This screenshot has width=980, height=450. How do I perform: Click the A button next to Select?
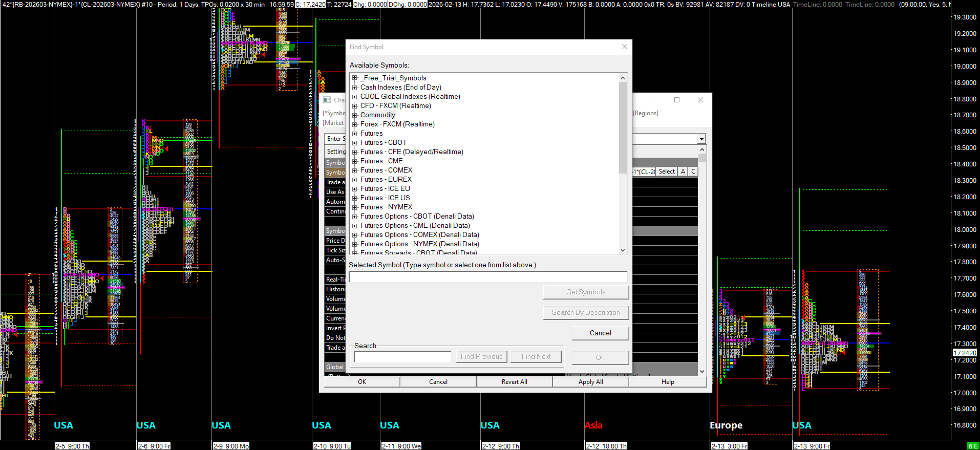[683, 172]
